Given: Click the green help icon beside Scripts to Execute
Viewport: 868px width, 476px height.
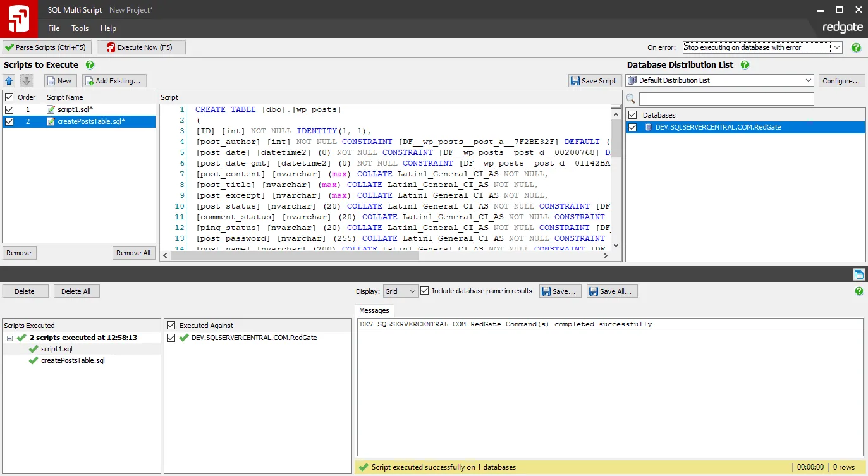Looking at the screenshot, I should (90, 64).
